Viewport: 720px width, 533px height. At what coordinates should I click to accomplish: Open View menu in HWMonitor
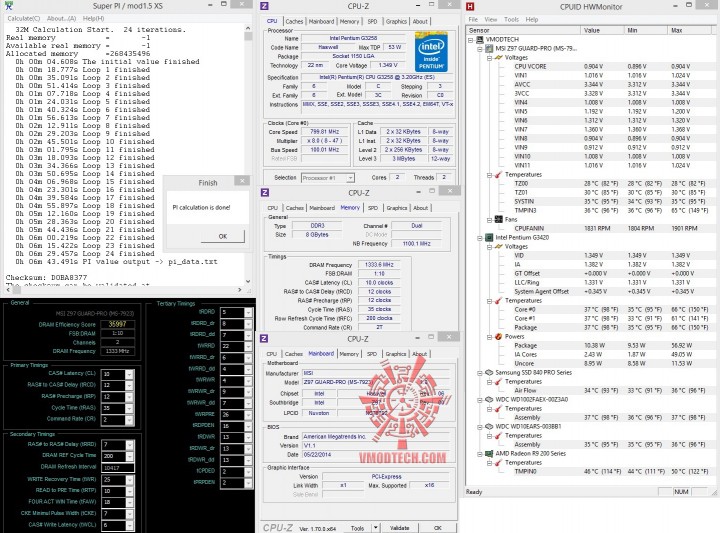click(x=491, y=19)
